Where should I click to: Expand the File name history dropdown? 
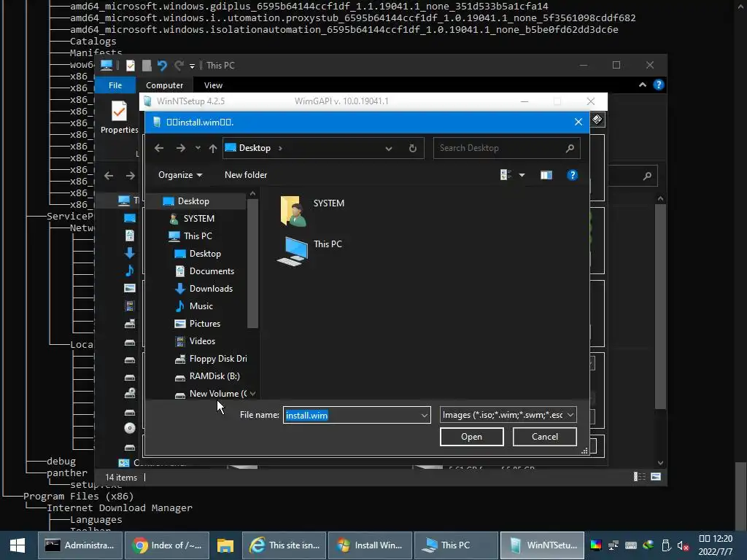[425, 415]
